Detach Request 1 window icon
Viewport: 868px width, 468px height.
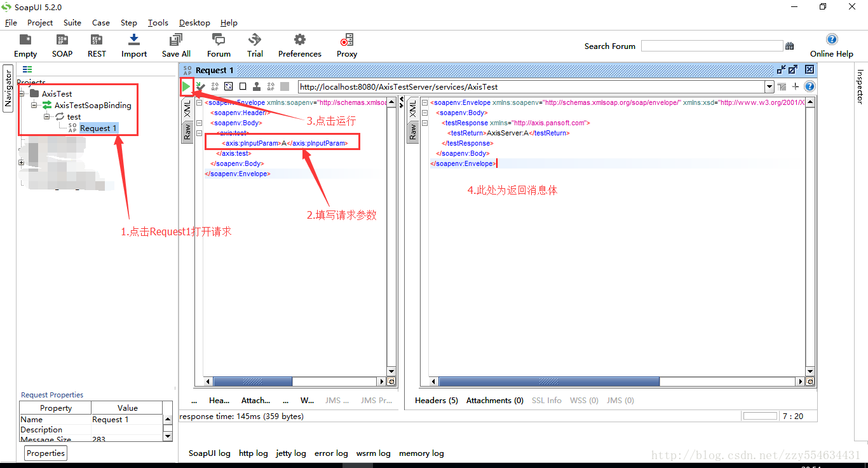pos(781,70)
